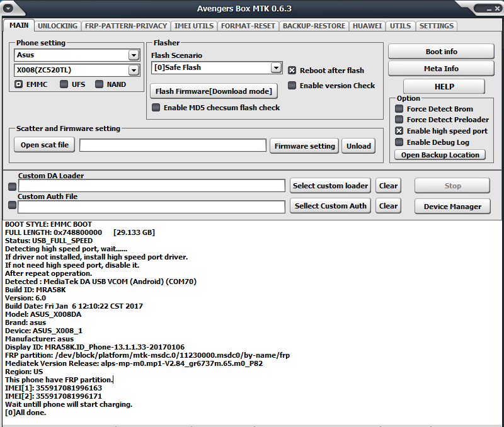504x427 pixels.
Task: Disable Reboot after flash checkbox
Action: tap(292, 71)
